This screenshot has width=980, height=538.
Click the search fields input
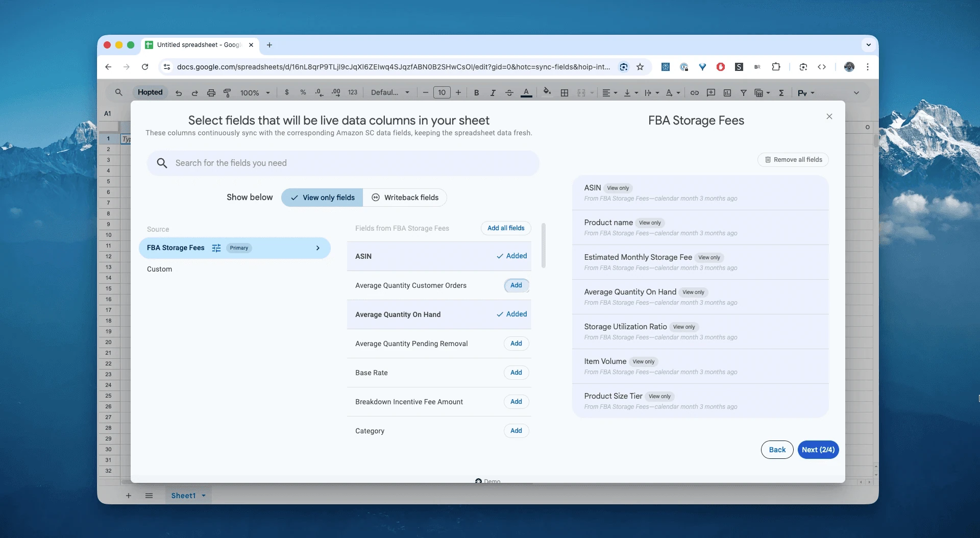click(343, 163)
